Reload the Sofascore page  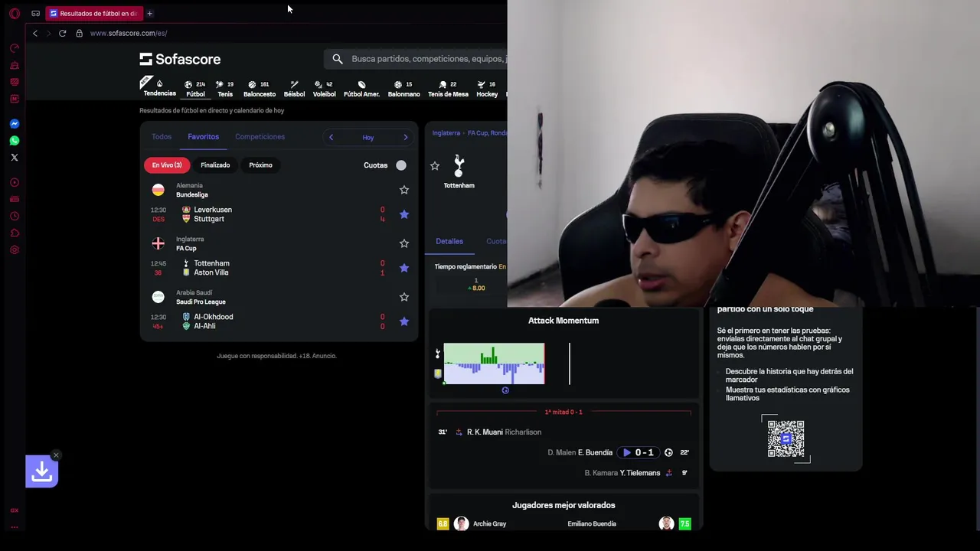click(x=62, y=33)
